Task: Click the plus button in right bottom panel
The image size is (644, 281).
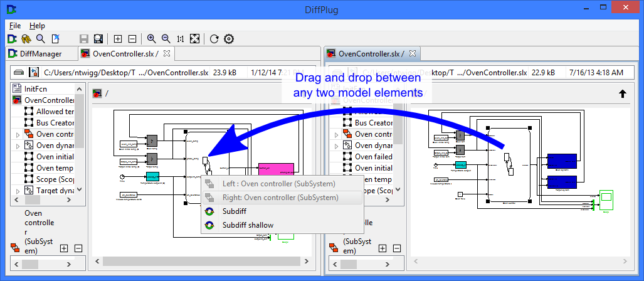Action: (x=383, y=248)
